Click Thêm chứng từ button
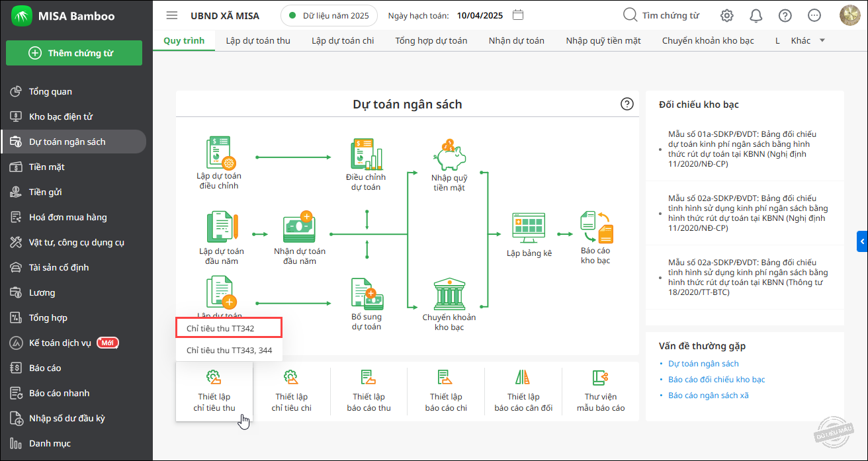Screen dimensions: 868x461 74,53
